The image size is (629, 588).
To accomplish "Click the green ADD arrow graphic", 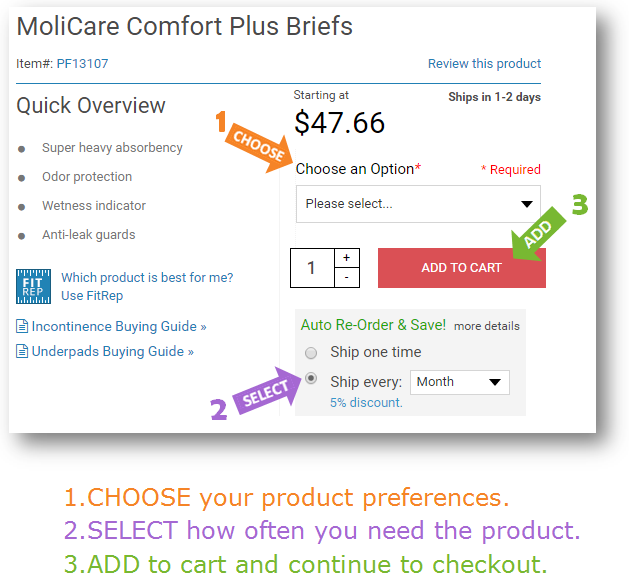I will [x=538, y=234].
